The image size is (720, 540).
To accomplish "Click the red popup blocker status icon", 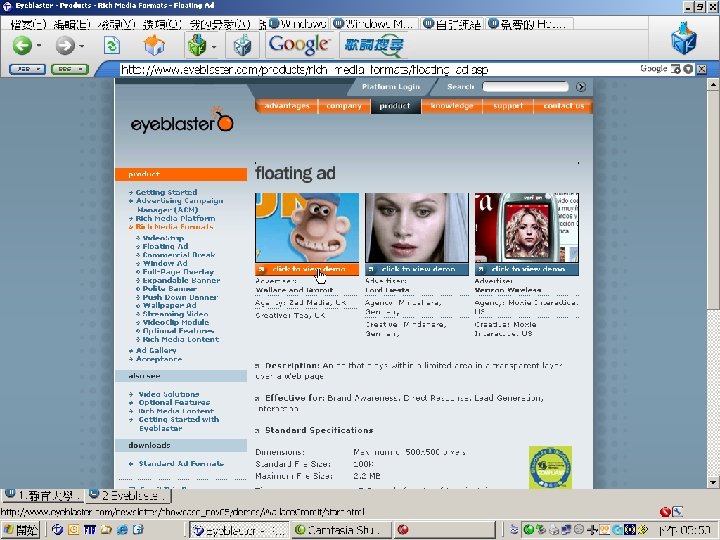I will (x=665, y=512).
